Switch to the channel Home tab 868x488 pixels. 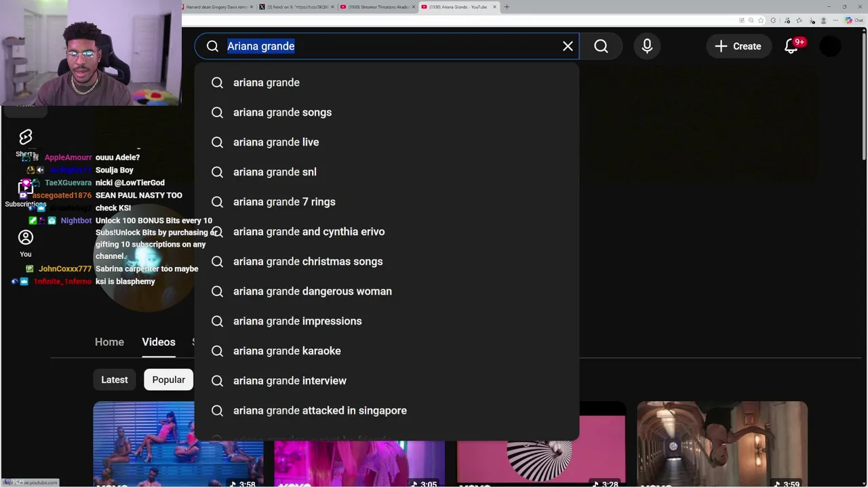pyautogui.click(x=109, y=342)
